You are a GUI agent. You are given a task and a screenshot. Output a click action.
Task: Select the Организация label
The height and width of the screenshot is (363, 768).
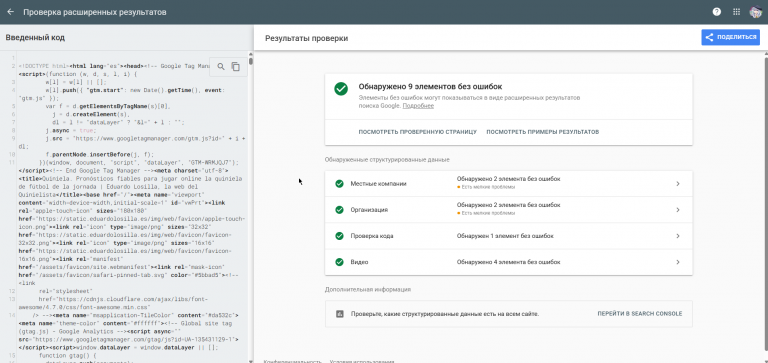click(x=369, y=210)
